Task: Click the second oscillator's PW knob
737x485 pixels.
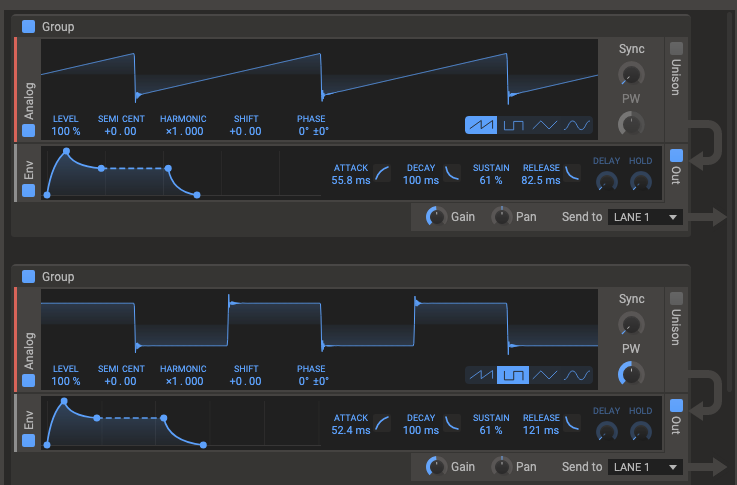Action: pyautogui.click(x=630, y=374)
